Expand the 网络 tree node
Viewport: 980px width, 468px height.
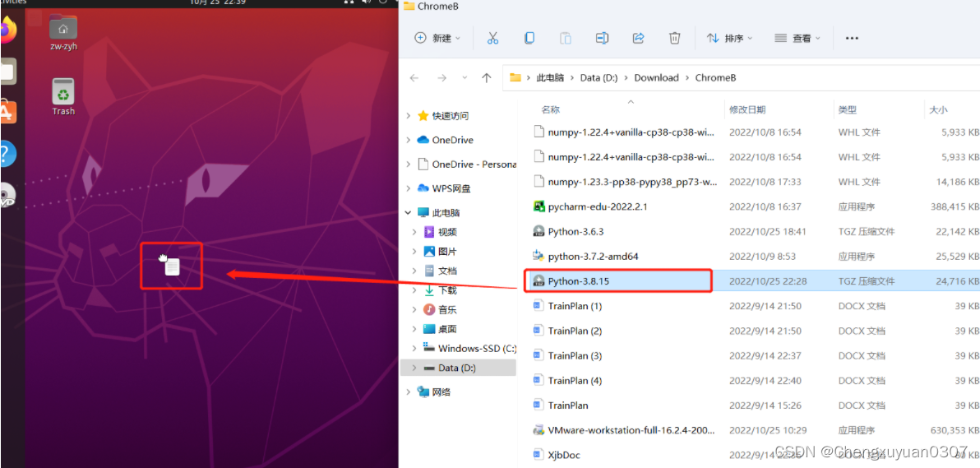coord(409,392)
